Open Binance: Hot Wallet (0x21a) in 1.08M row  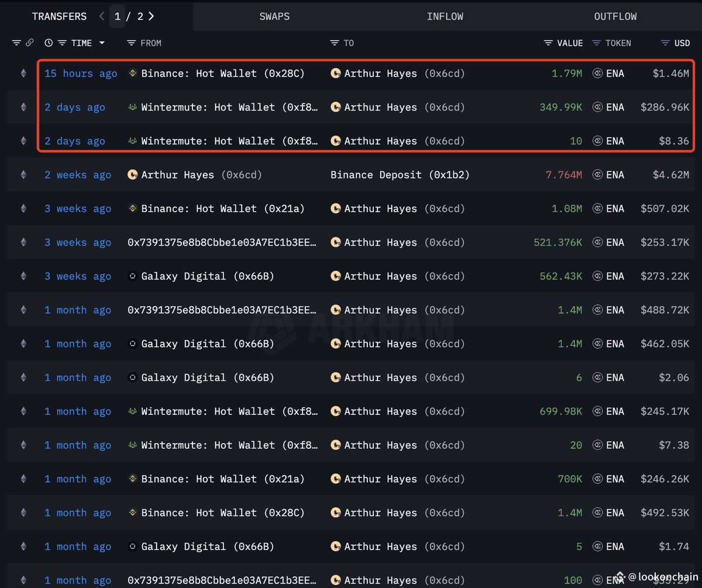[x=223, y=208]
